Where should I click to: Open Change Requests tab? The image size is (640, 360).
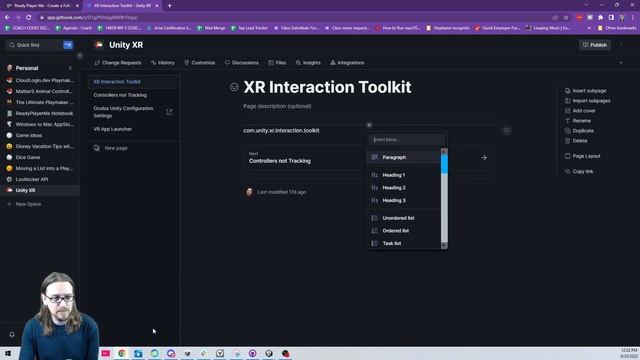[x=118, y=63]
